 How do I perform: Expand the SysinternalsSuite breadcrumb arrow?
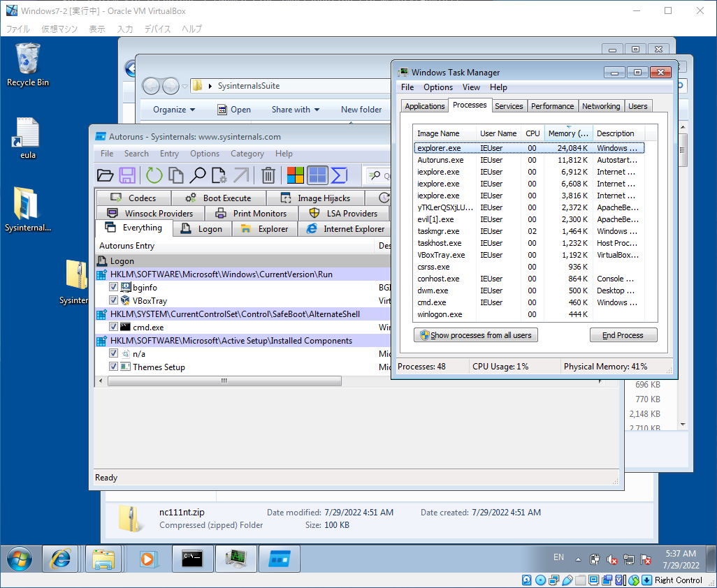tap(210, 86)
